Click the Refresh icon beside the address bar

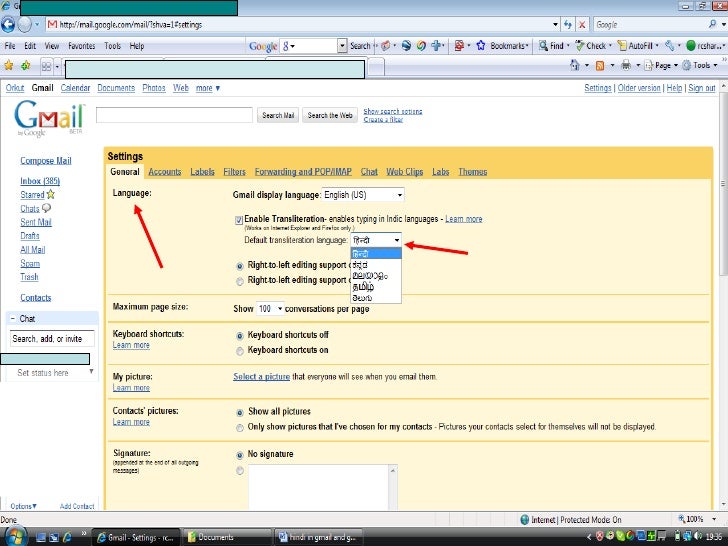tap(568, 25)
